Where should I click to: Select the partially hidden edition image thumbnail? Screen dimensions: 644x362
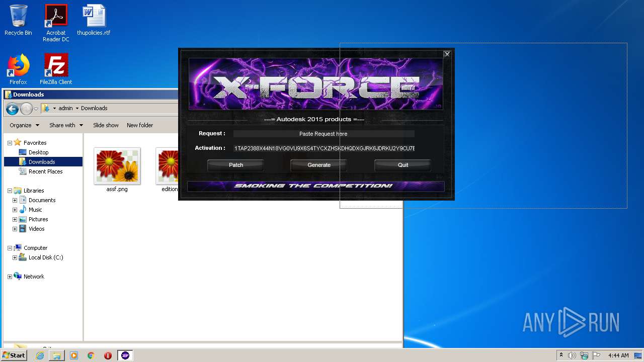[168, 169]
